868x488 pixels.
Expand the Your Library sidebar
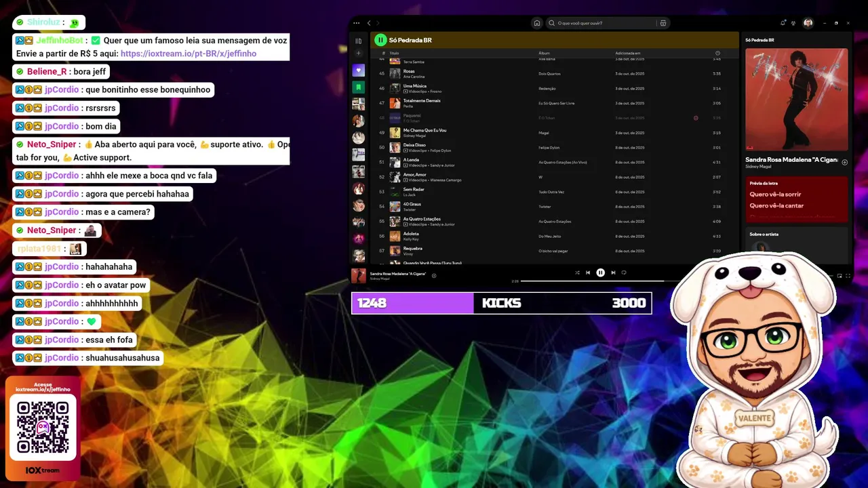coord(359,41)
